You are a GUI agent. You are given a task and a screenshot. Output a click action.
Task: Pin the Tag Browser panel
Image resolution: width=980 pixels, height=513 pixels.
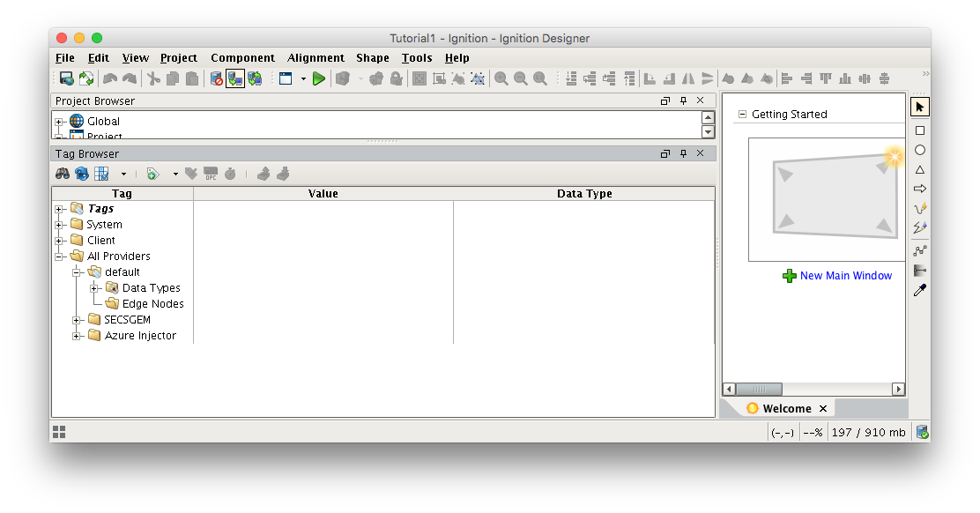[683, 153]
